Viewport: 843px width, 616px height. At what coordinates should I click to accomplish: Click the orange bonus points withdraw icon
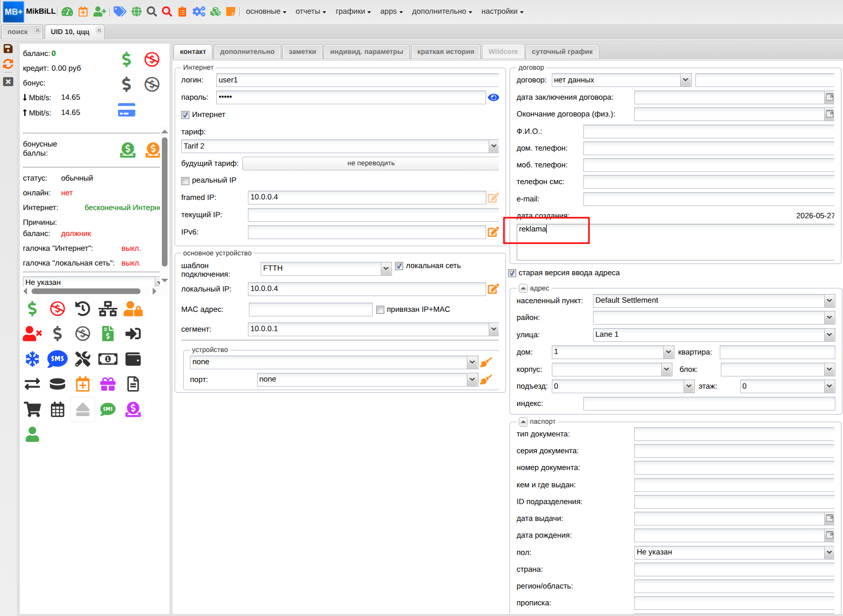pyautogui.click(x=153, y=150)
